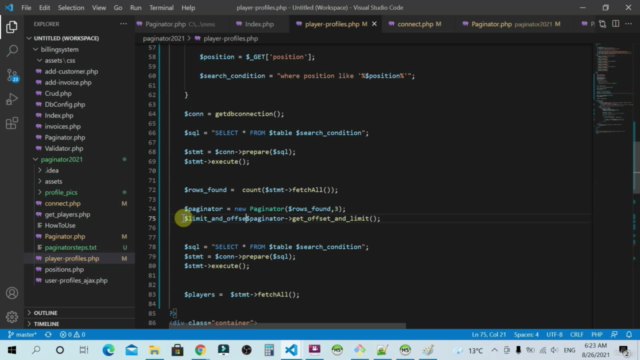Open the Terminal menu
This screenshot has width=640, height=360.
[161, 8]
